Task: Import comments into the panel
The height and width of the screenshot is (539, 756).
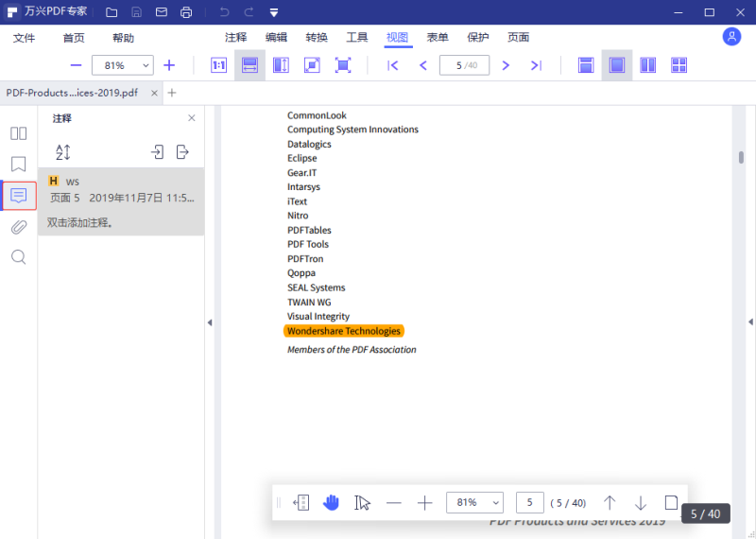Action: (x=157, y=152)
